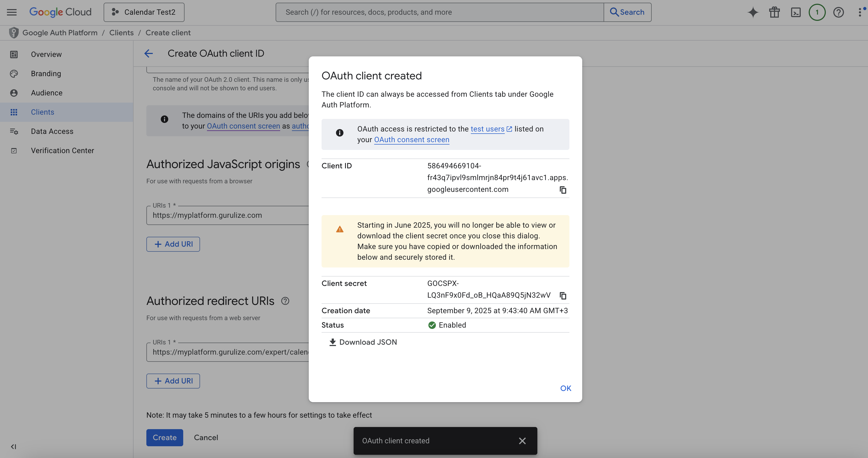Click the Branding palette icon

[x=14, y=73]
